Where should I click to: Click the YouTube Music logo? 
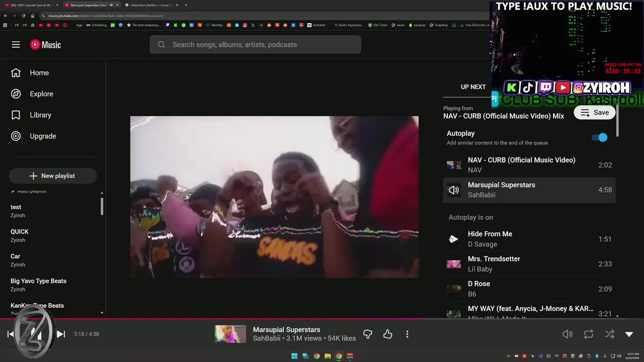(45, 45)
